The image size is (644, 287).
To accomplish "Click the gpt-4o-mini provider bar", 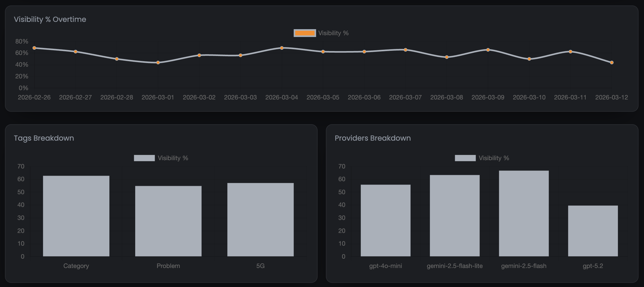I will 386,220.
